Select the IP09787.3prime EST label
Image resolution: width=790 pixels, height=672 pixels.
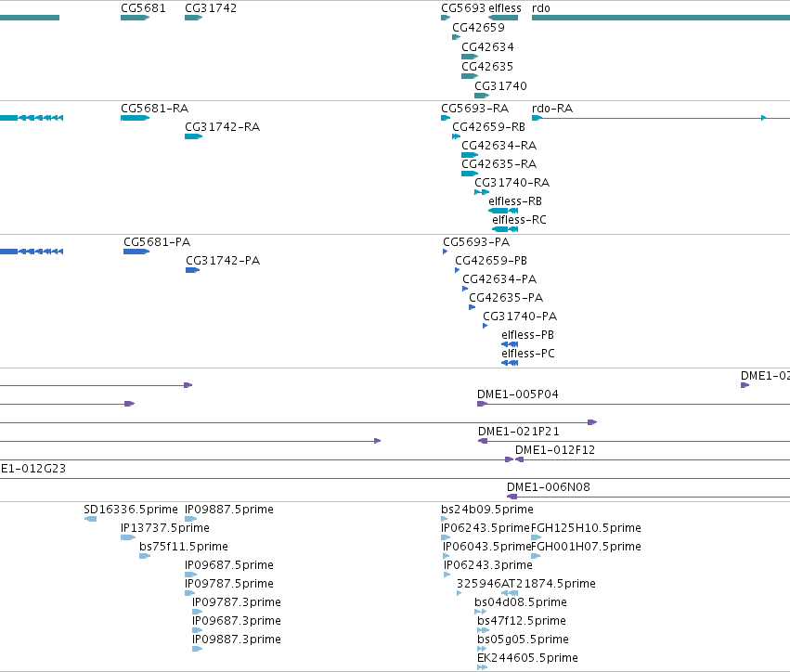237,603
